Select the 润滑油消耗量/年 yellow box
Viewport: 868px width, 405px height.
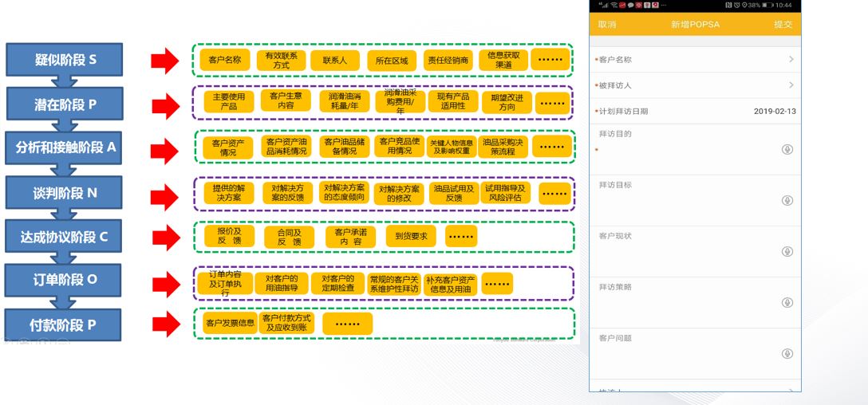(345, 101)
